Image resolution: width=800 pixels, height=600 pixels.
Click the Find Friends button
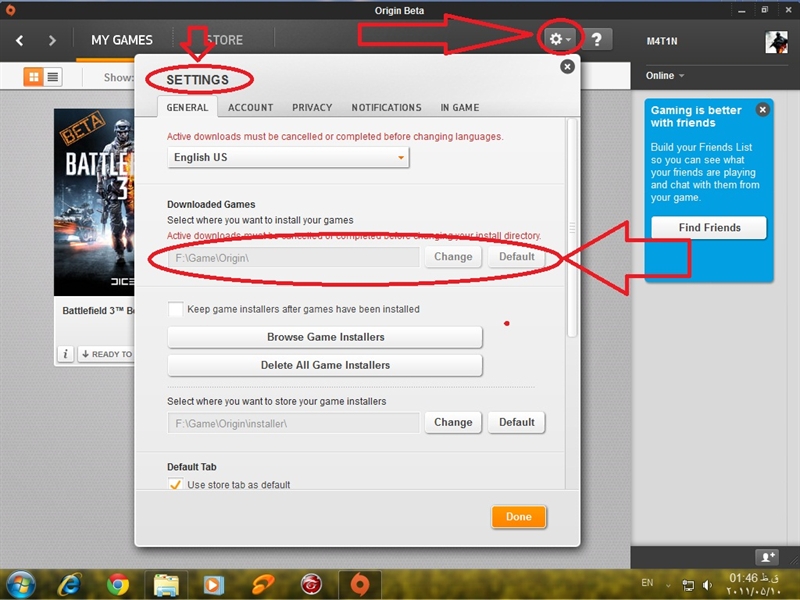(x=709, y=228)
